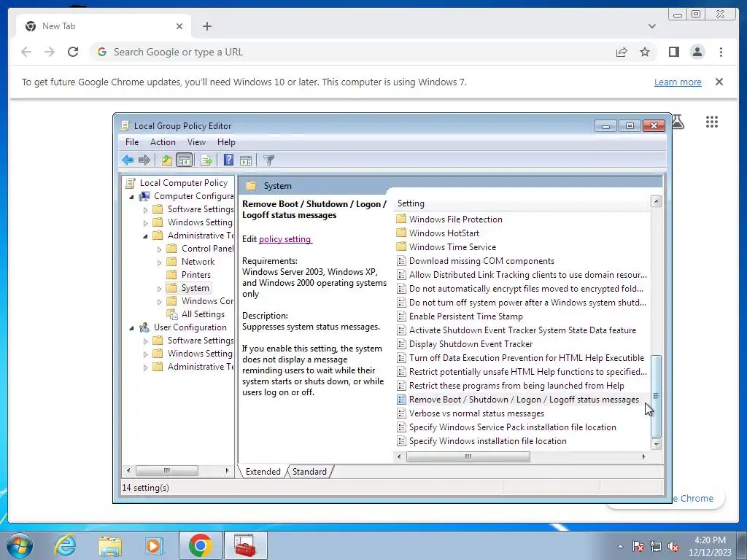
Task: Click the Chrome share page icon
Action: tap(622, 52)
